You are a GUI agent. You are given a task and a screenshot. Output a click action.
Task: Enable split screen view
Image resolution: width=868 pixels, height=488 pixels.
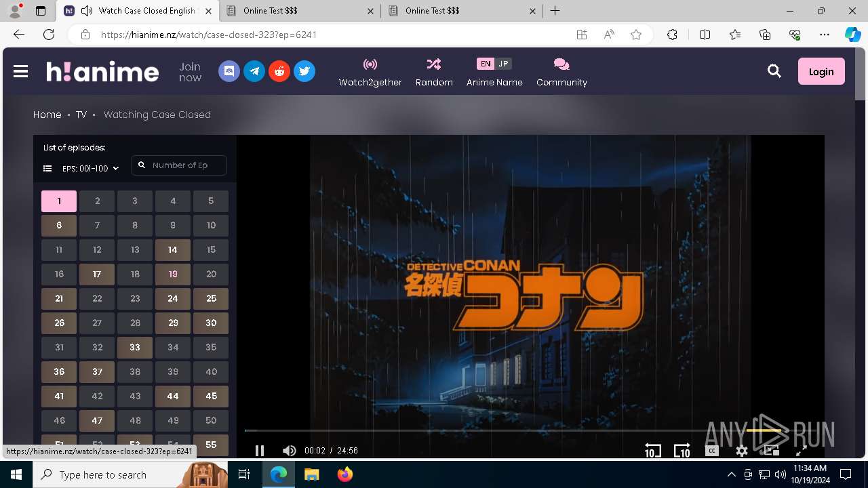click(705, 35)
